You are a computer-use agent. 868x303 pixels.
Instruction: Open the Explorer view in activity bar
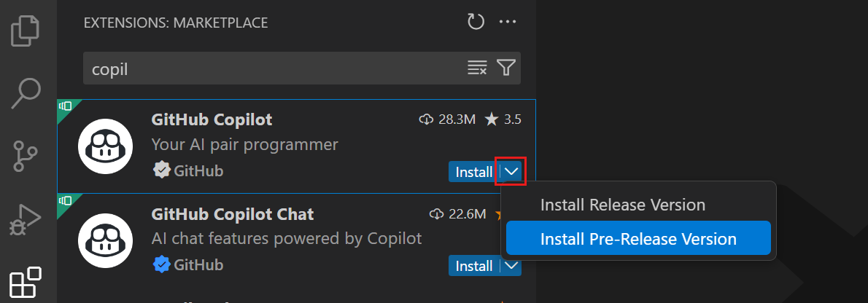pos(25,29)
